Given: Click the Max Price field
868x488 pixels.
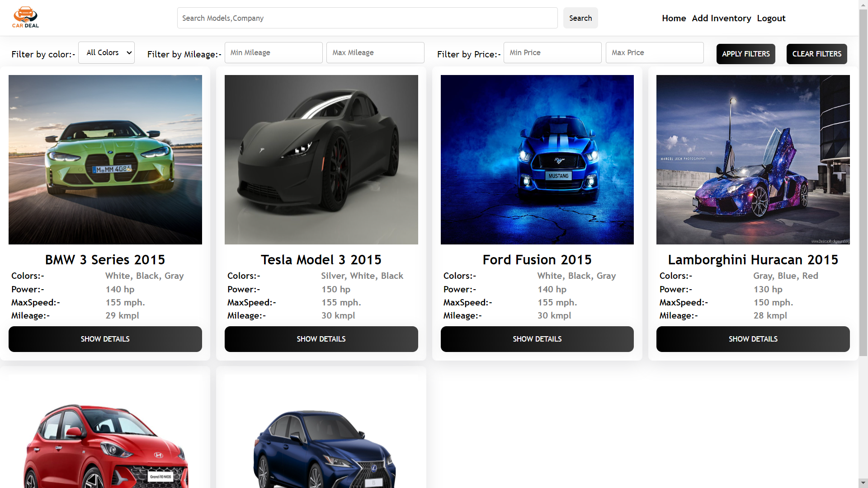Looking at the screenshot, I should [654, 53].
